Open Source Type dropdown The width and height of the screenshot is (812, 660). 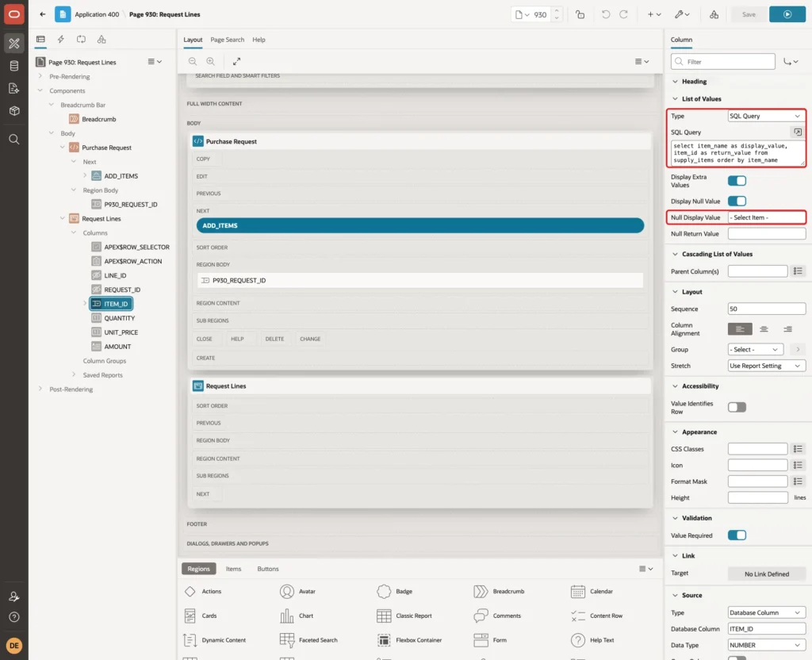click(767, 612)
